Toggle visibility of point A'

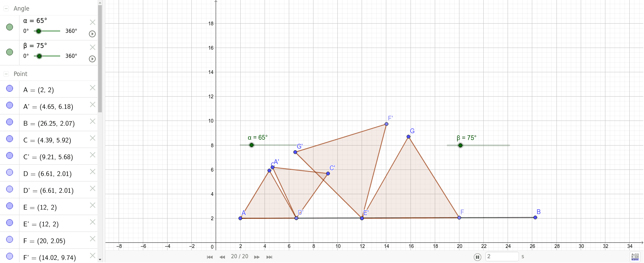10,105
